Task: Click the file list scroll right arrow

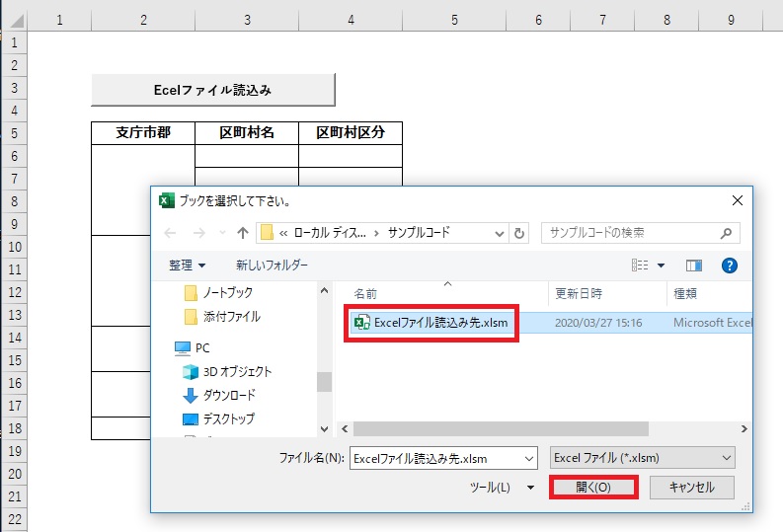Action: [744, 428]
